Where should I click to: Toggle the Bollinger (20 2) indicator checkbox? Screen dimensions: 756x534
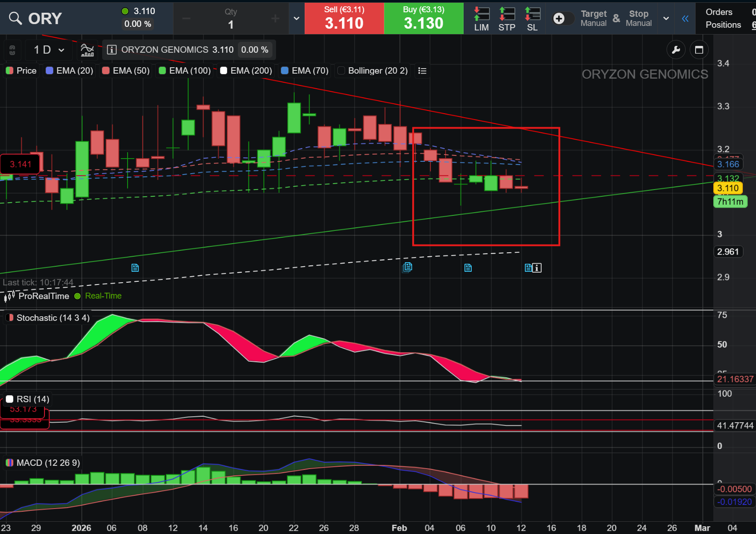click(x=341, y=70)
